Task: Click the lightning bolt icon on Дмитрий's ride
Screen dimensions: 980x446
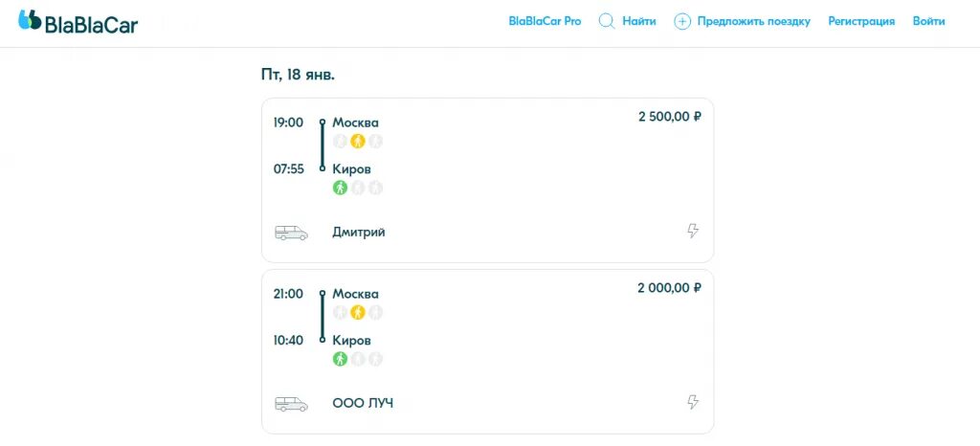Action: click(693, 231)
